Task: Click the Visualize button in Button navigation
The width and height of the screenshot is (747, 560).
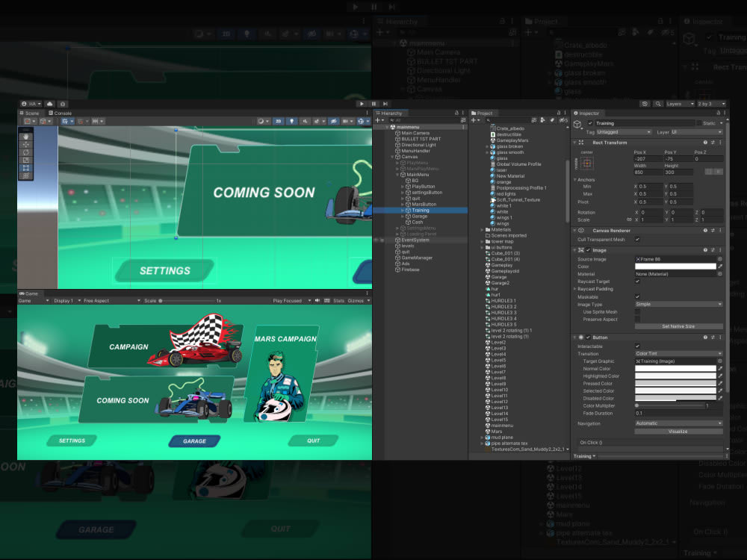Action: pos(678,431)
